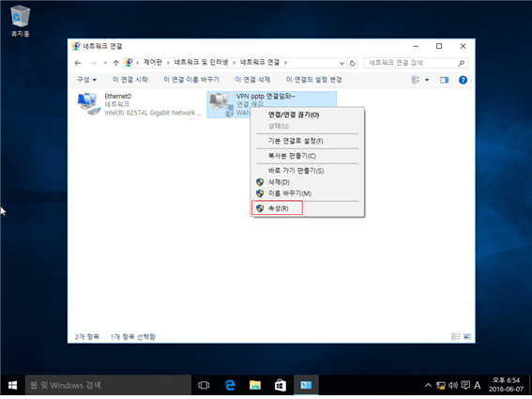This screenshot has height=399, width=532.
Task: Click 이 연결 삭제 toolbar button
Action: pyautogui.click(x=252, y=80)
